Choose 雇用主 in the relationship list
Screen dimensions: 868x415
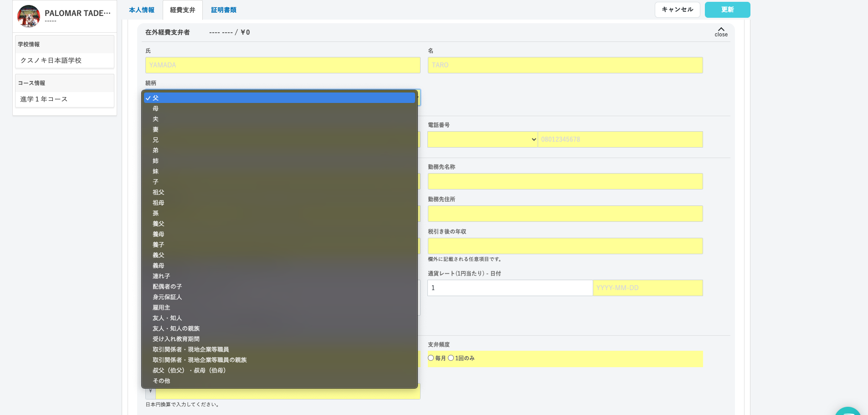click(x=279, y=307)
